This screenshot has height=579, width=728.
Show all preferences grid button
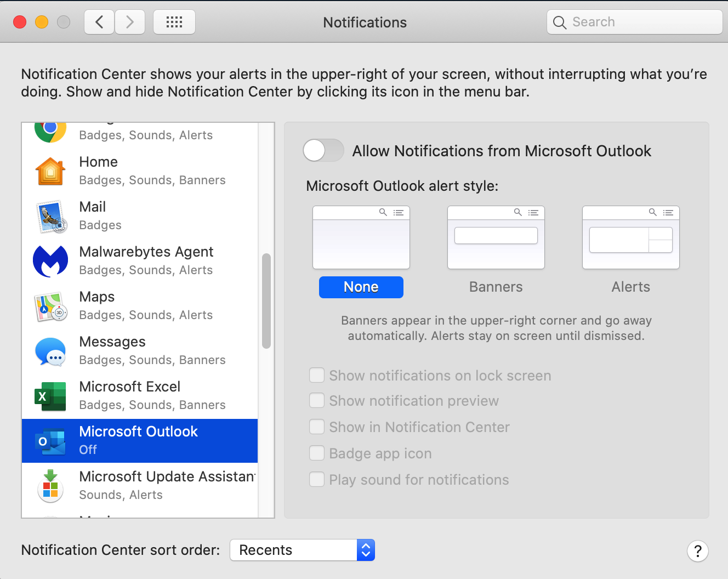[x=174, y=22]
